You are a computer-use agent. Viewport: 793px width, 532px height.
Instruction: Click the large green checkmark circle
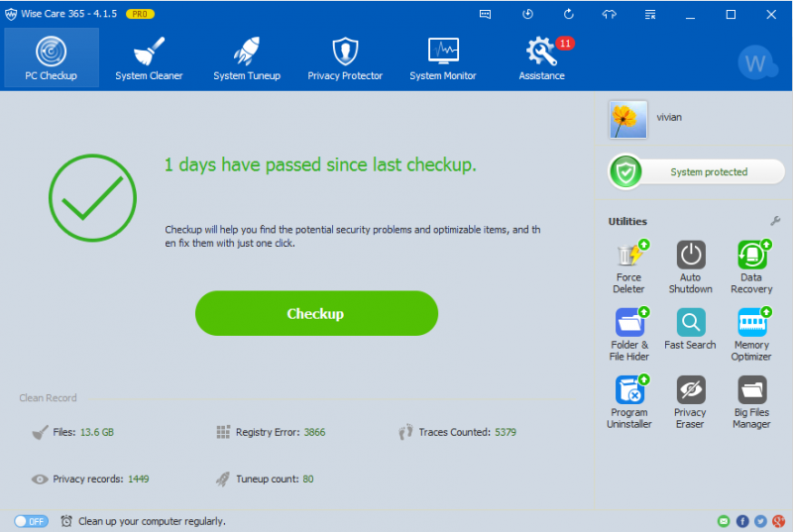point(92,197)
